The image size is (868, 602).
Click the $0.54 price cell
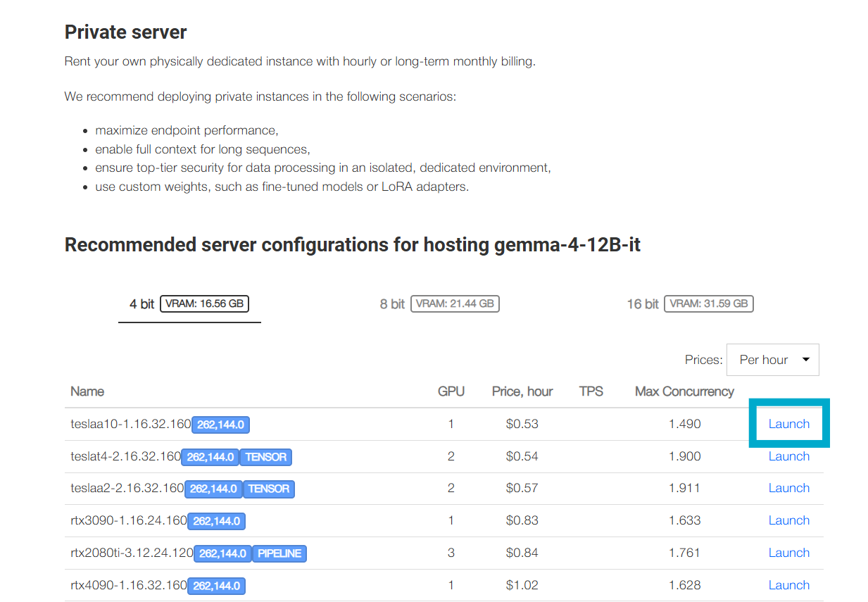tap(522, 456)
